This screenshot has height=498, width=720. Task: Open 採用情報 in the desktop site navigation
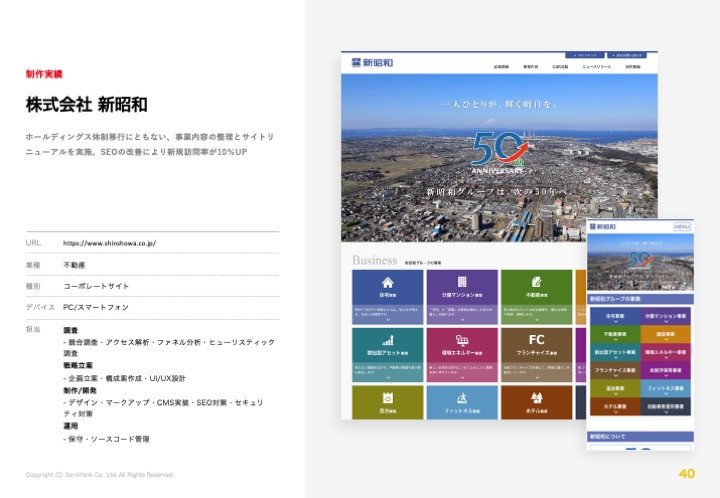coord(633,67)
